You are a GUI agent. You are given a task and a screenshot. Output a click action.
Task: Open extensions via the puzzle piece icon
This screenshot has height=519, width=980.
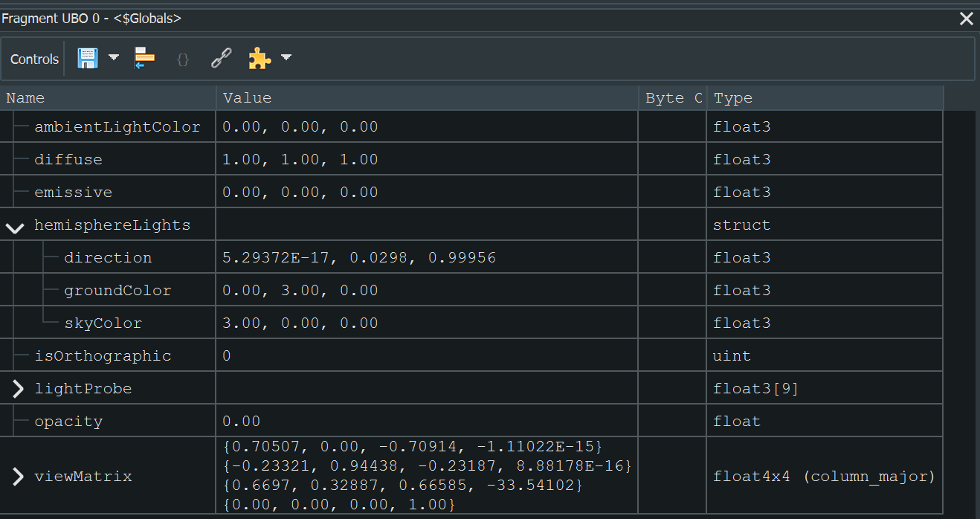pyautogui.click(x=259, y=58)
